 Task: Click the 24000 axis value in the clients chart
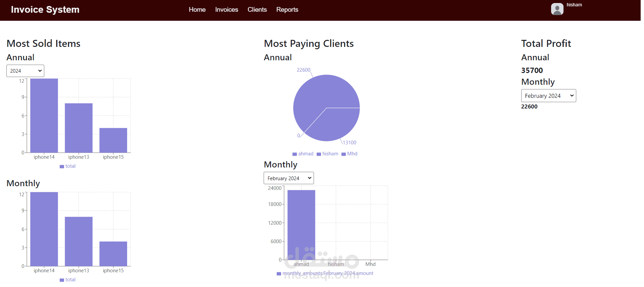(275, 188)
